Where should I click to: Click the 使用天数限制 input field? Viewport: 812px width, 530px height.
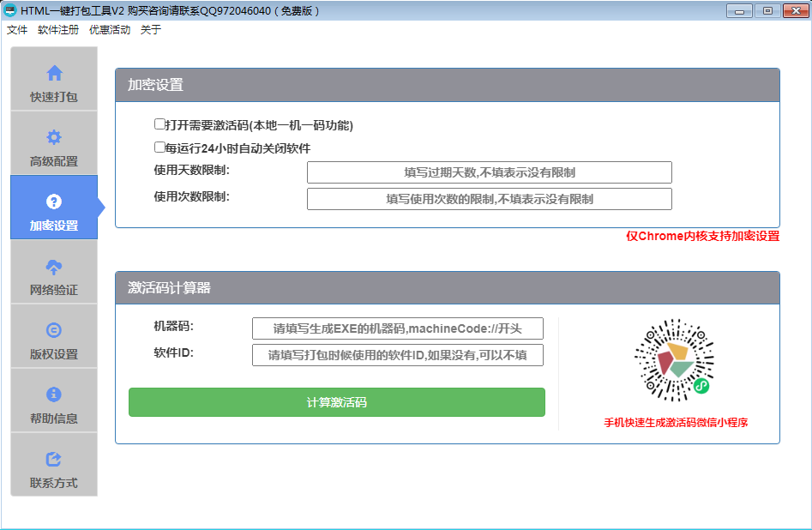[489, 172]
